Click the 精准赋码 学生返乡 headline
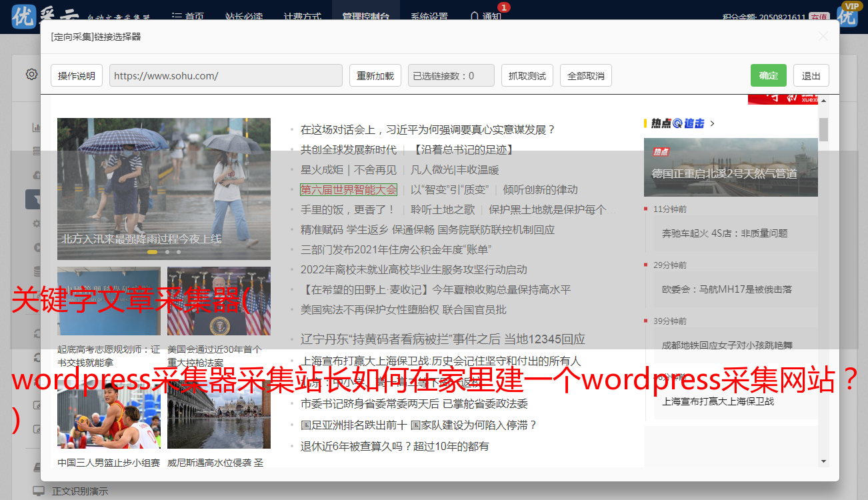Image resolution: width=868 pixels, height=500 pixels. (x=428, y=229)
